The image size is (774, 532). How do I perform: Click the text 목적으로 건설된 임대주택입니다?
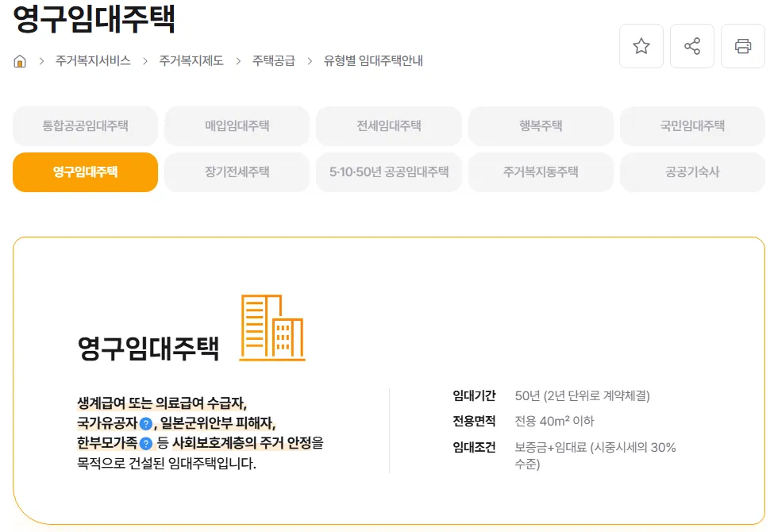click(167, 464)
